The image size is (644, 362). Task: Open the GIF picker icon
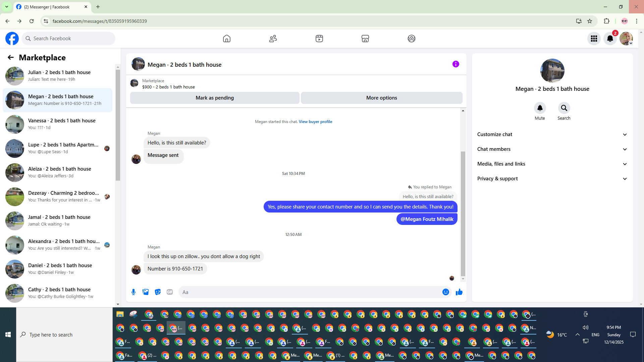(x=170, y=292)
